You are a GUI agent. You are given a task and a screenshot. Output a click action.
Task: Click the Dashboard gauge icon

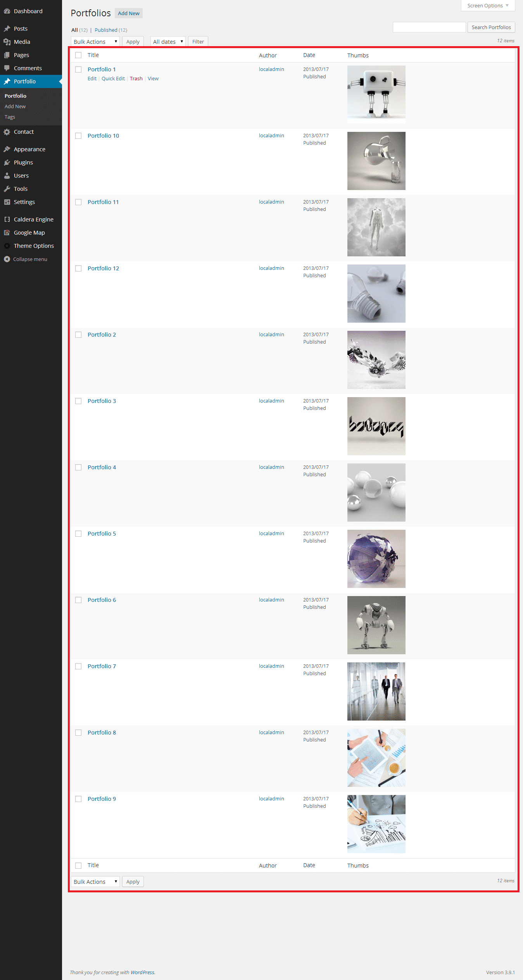(7, 11)
